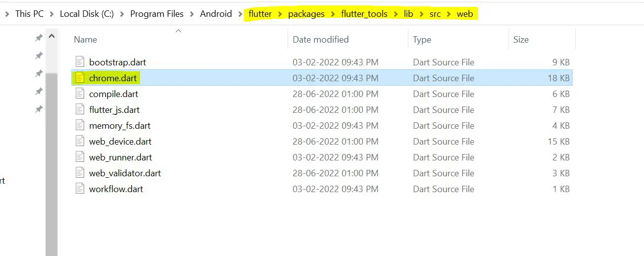Viewport: 644px width, 256px height.
Task: Click the web_device.dart file icon
Action: 80,141
